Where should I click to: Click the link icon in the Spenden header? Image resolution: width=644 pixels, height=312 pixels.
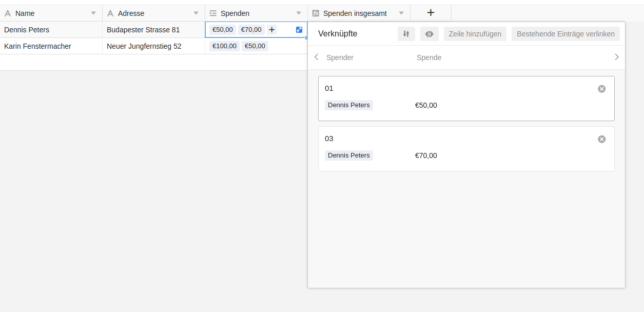pyautogui.click(x=213, y=13)
